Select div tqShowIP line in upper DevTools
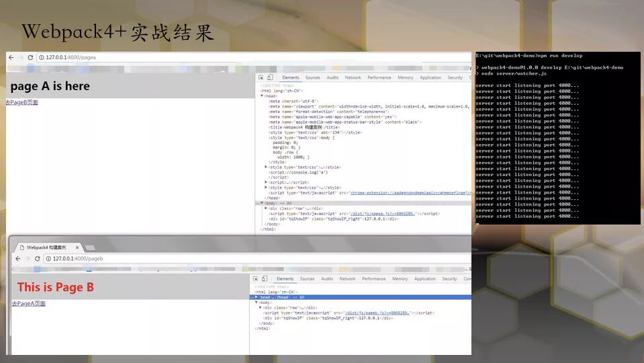This screenshot has height=363, width=644. pyautogui.click(x=334, y=218)
